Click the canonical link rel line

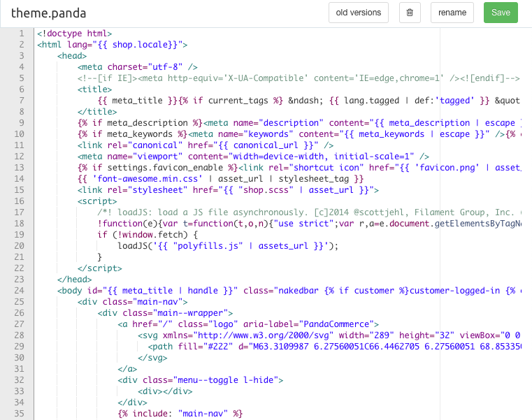coord(206,145)
